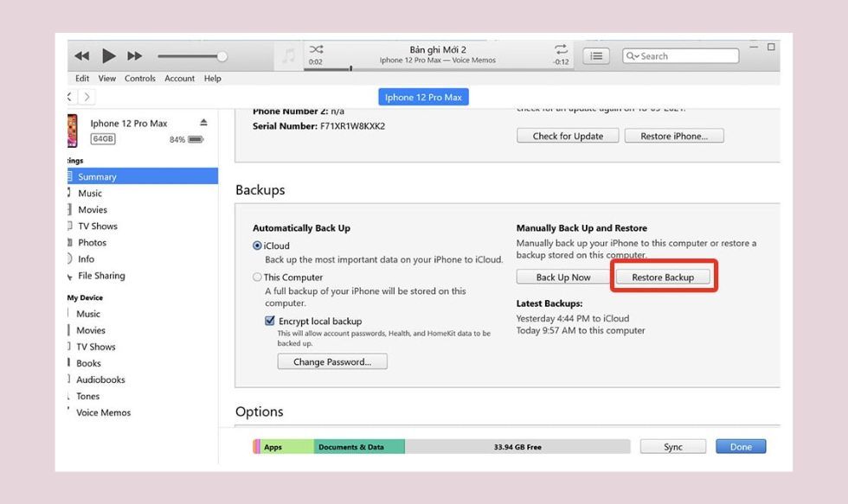The image size is (848, 504).
Task: Click 'Today 9:57 AM to this computer'
Action: (581, 330)
